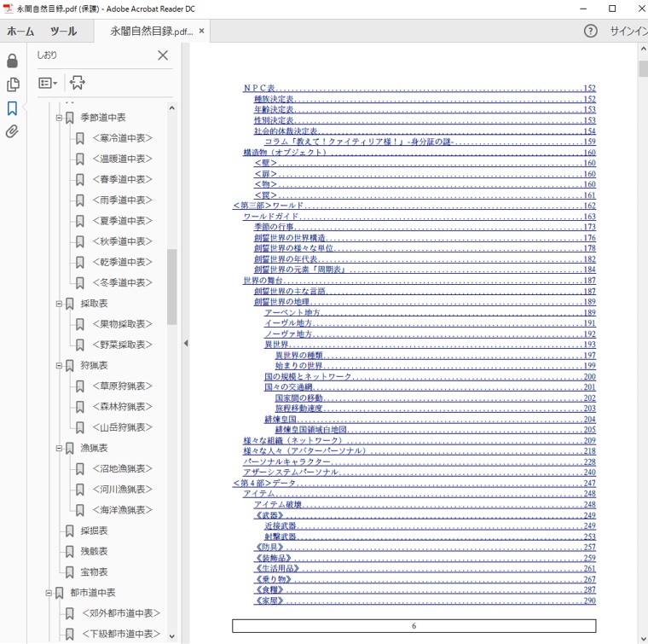Open the <雨季道中表> bookmark
The image size is (648, 644).
[x=122, y=200]
